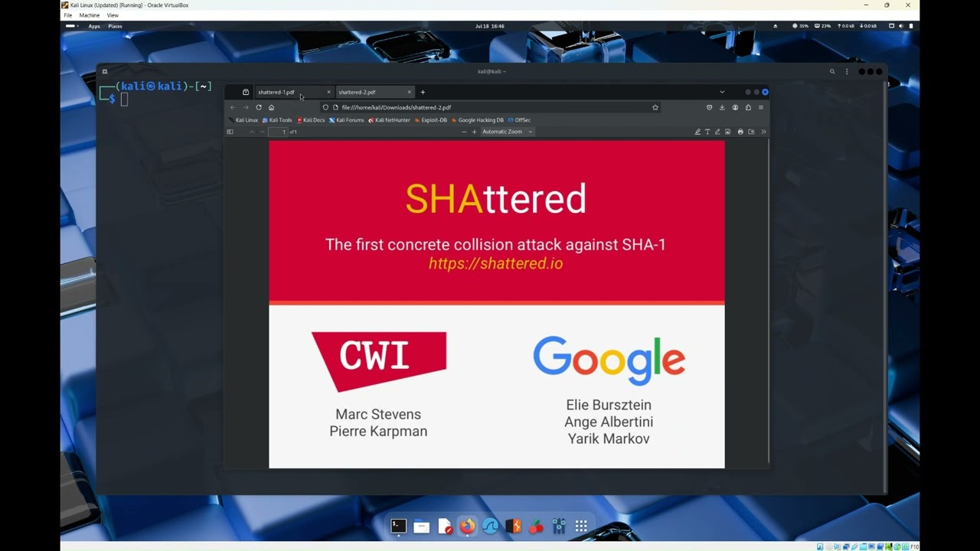Viewport: 980px width, 551px height.
Task: Go forward in Firefox history
Action: 246,107
